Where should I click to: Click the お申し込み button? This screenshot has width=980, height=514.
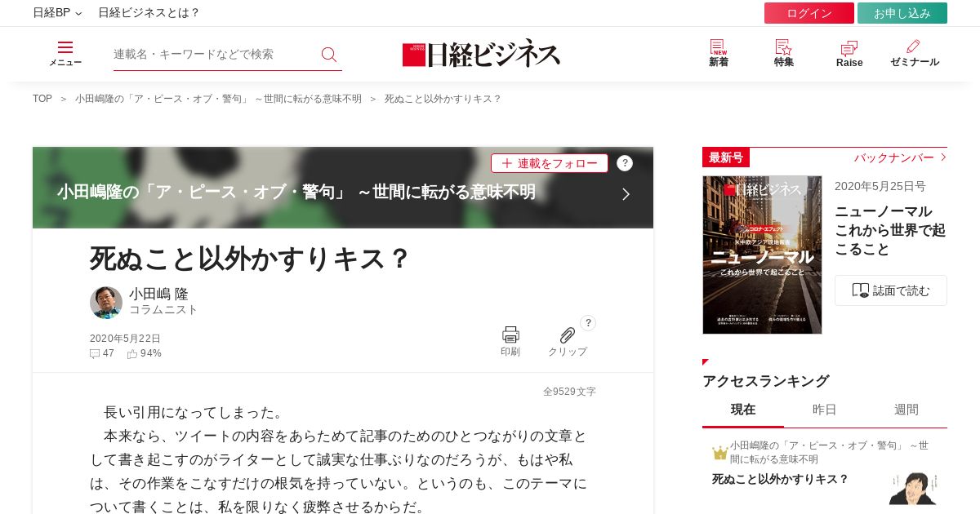(902, 13)
